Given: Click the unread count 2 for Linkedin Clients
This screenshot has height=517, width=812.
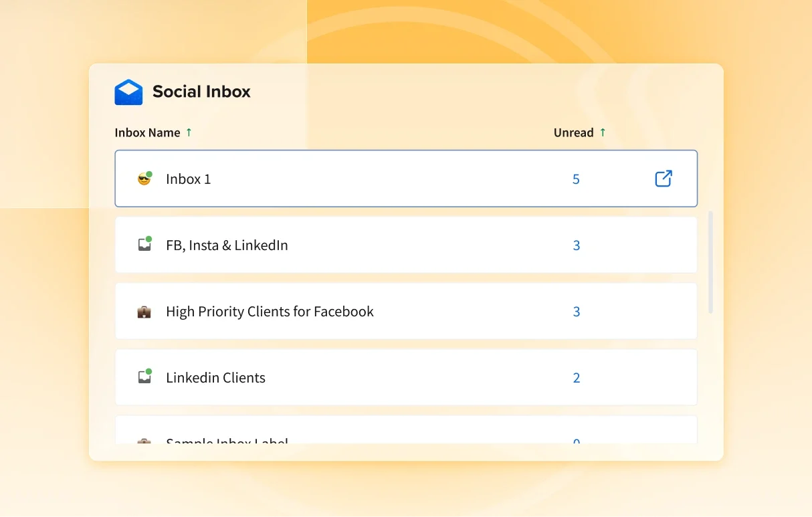Looking at the screenshot, I should click(x=576, y=377).
